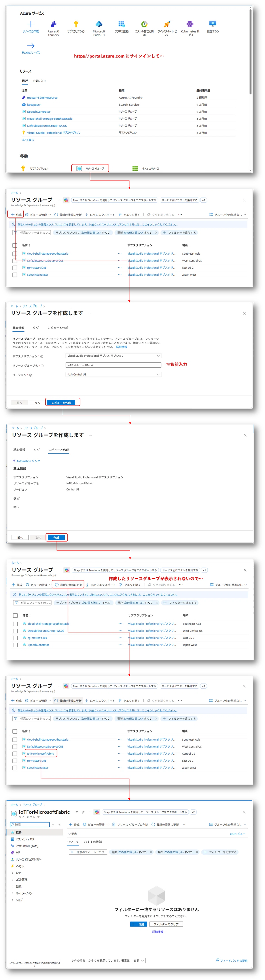This screenshot has width=265, height=980.
Task: Click 検索 box in IoTForMicrosoftFabric sidebar
Action: 30,824
